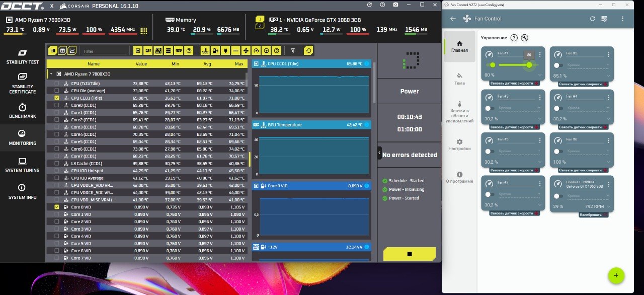The image size is (644, 295).
Task: Expand Fan #1 card details chevron
Action: tap(540, 76)
